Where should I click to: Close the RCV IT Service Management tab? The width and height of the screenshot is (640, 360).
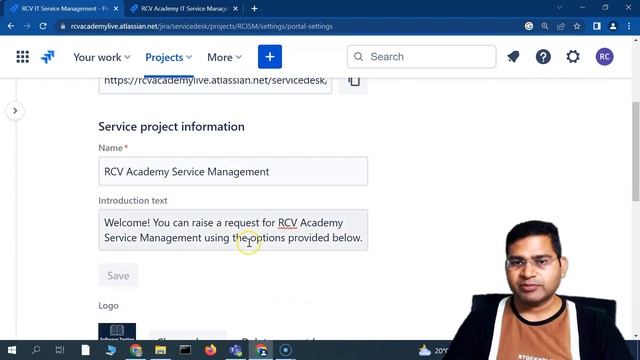[x=116, y=9]
